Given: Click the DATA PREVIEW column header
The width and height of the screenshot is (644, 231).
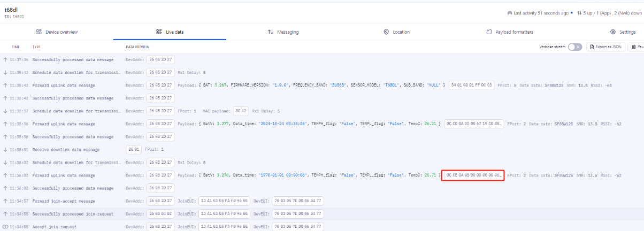Looking at the screenshot, I should coord(137,47).
